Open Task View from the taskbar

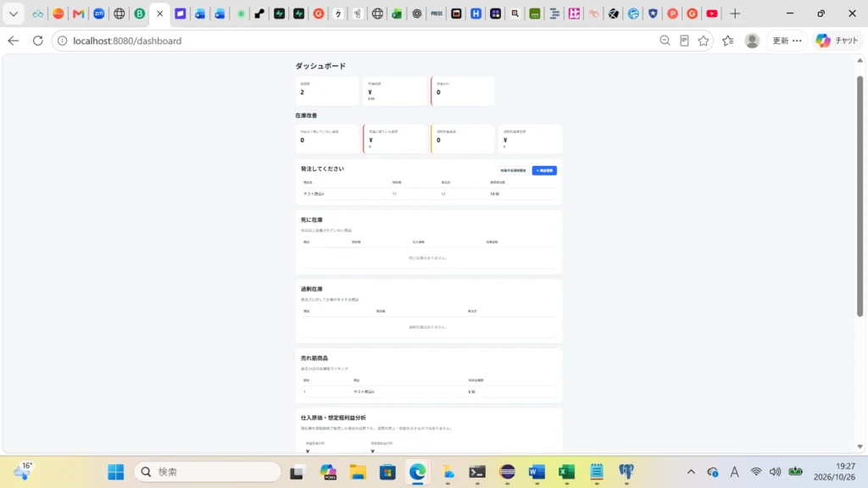coord(297,472)
